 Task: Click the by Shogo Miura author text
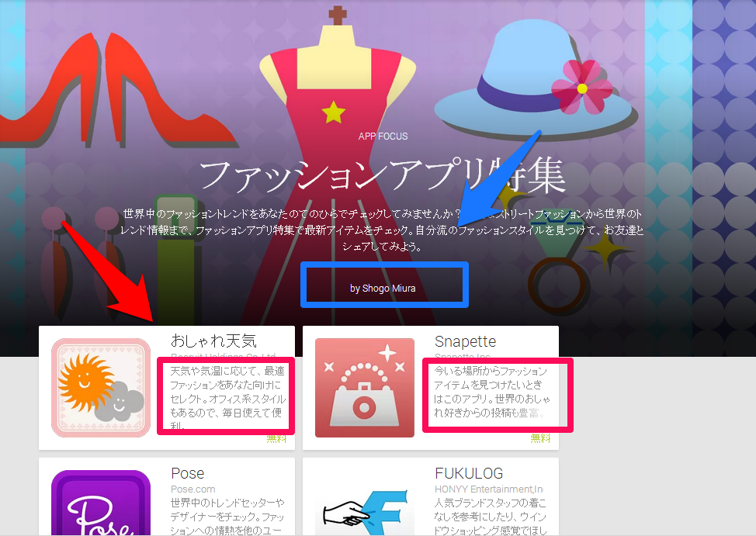383,289
